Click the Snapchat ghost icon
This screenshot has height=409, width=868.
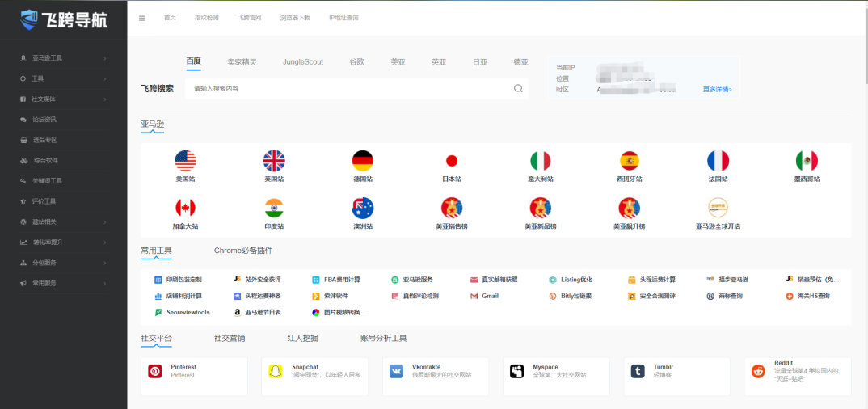(x=276, y=371)
